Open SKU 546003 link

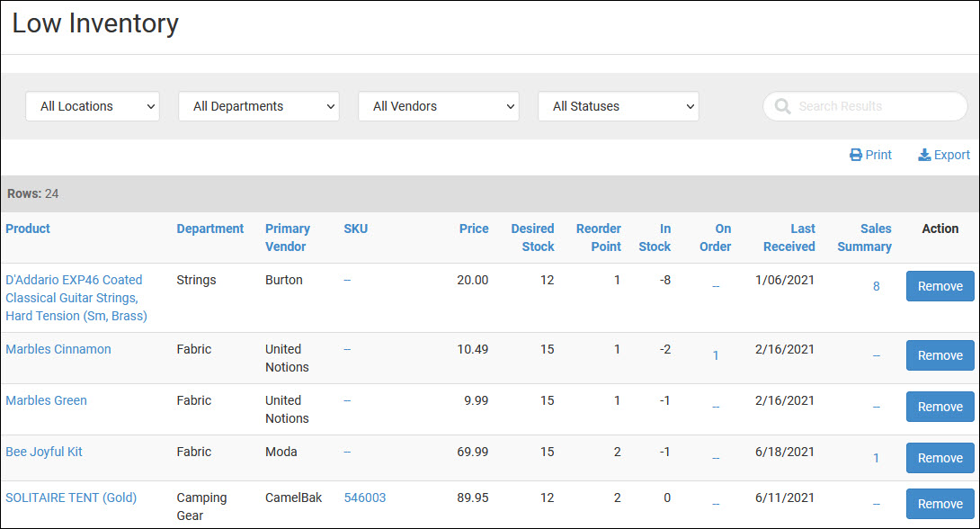365,498
